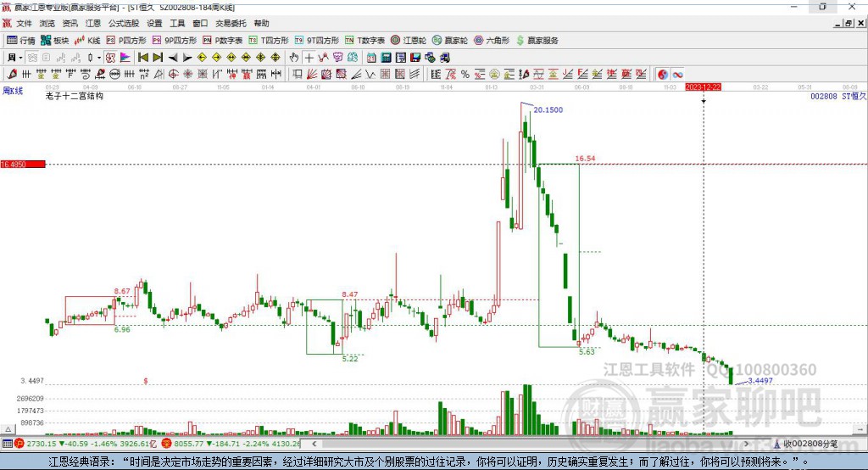Viewport: 868px width, 470px height.
Task: Click the spiral tool icon
Action: tap(86, 75)
